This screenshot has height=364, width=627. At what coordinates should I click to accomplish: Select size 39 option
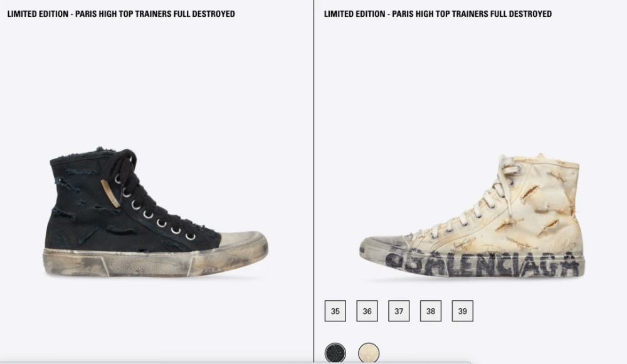point(463,311)
